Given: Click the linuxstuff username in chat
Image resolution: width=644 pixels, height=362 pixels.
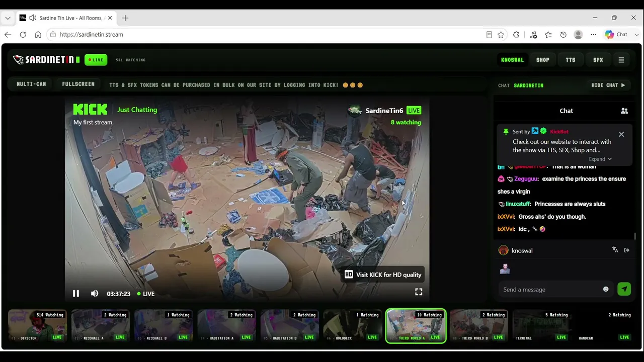Looking at the screenshot, I should (518, 204).
